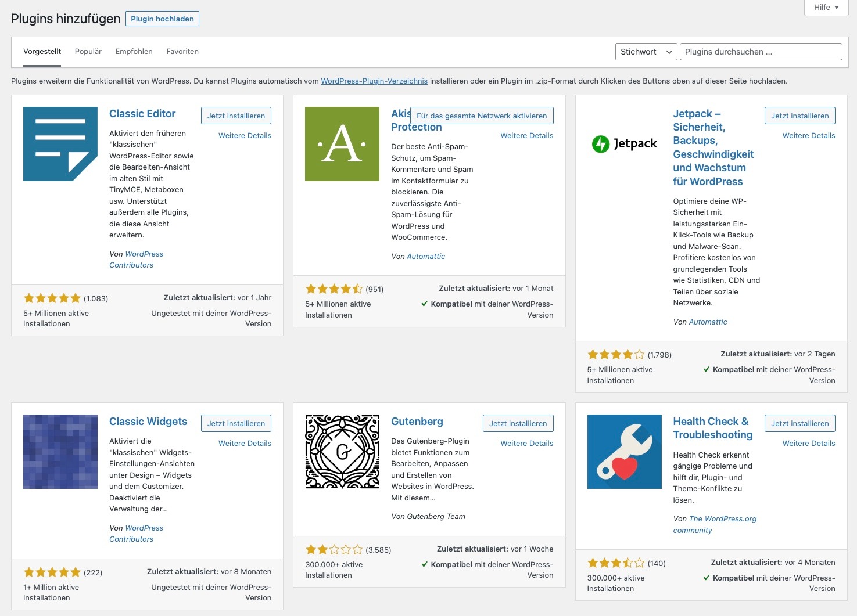Open Weitere Details for Jetpack

tap(809, 135)
